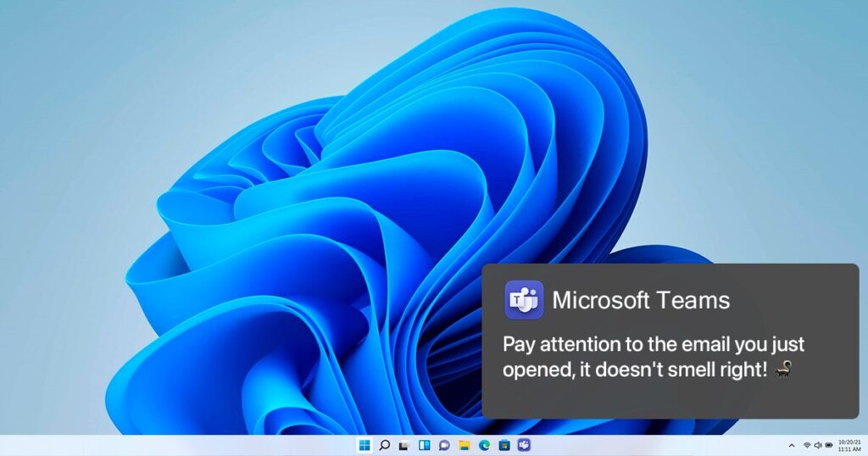This screenshot has width=868, height=456.
Task: Open taskbar Search magnifier
Action: coord(384,445)
